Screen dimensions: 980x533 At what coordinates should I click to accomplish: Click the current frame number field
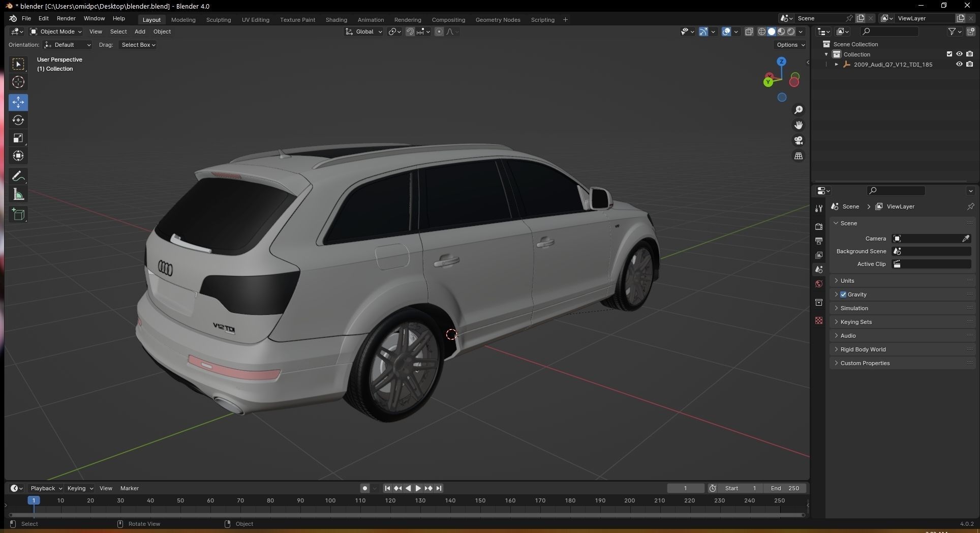click(685, 488)
